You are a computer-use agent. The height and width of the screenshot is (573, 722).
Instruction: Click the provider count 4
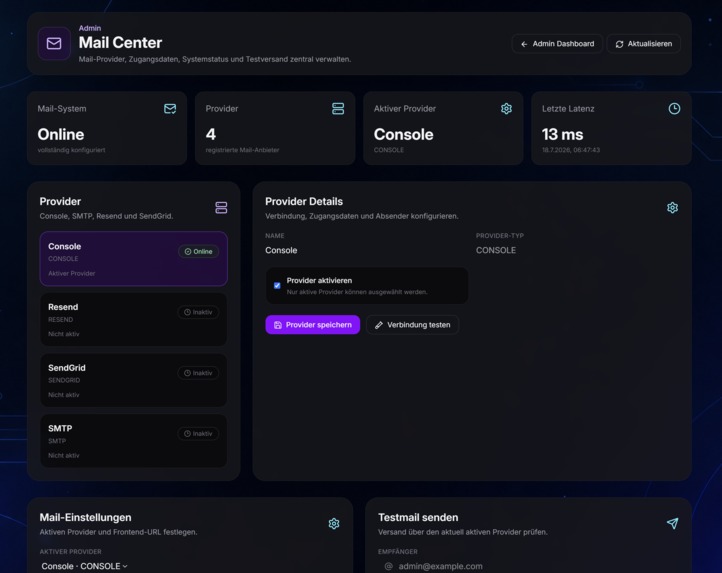pyautogui.click(x=211, y=134)
